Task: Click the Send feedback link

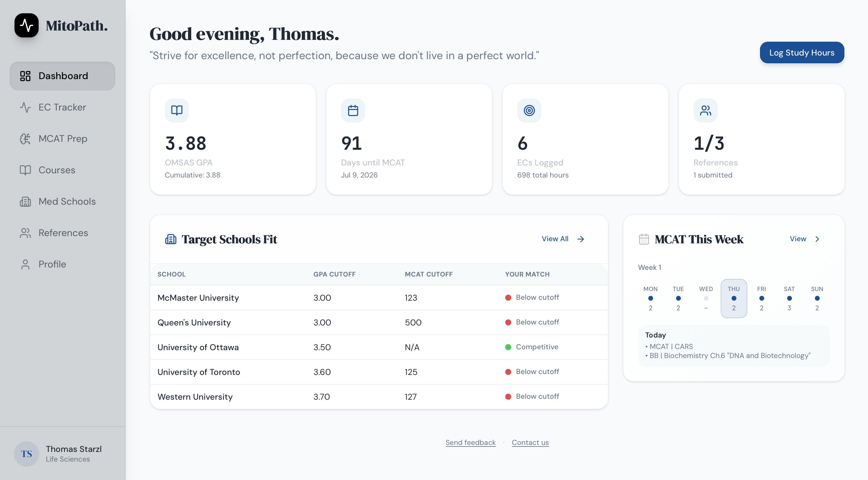Action: pyautogui.click(x=470, y=442)
